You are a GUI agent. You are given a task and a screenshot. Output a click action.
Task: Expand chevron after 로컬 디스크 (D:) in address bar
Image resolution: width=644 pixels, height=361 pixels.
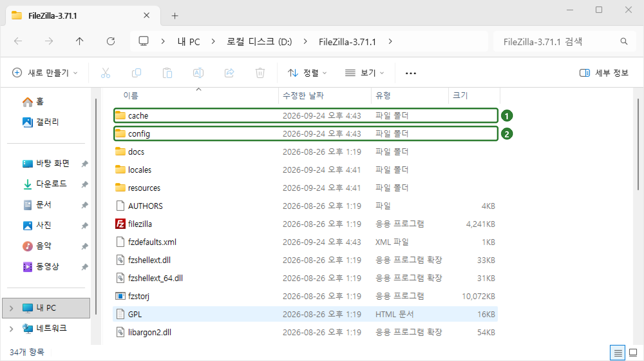pyautogui.click(x=305, y=41)
